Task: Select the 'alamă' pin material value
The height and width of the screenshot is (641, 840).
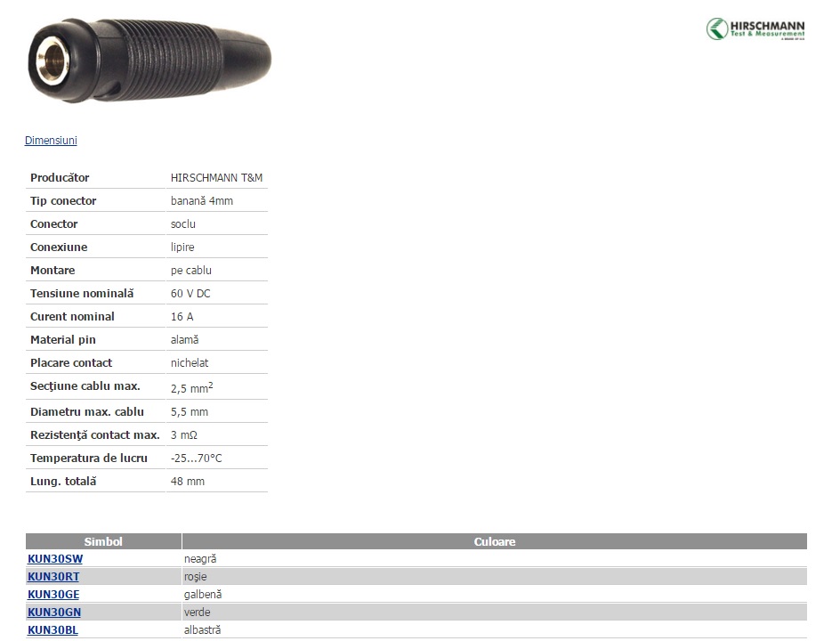Action: pos(185,339)
